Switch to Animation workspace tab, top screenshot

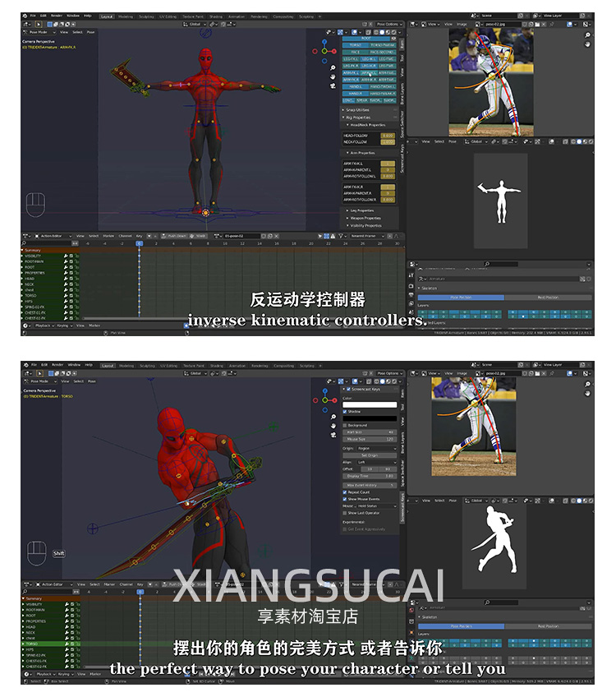(237, 16)
